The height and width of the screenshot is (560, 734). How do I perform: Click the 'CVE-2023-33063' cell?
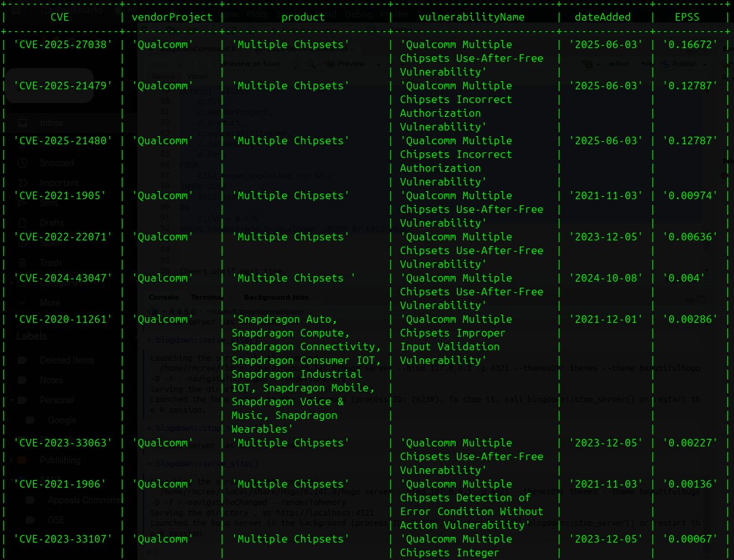(x=62, y=443)
